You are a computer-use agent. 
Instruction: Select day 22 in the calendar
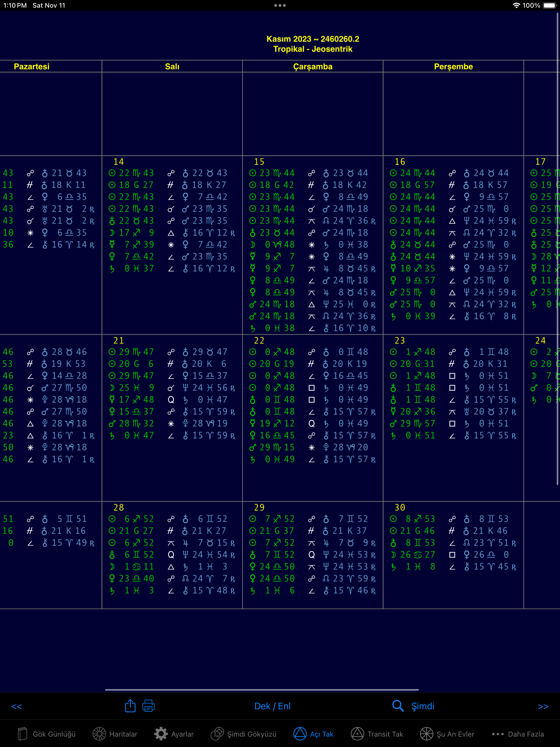coord(259,340)
